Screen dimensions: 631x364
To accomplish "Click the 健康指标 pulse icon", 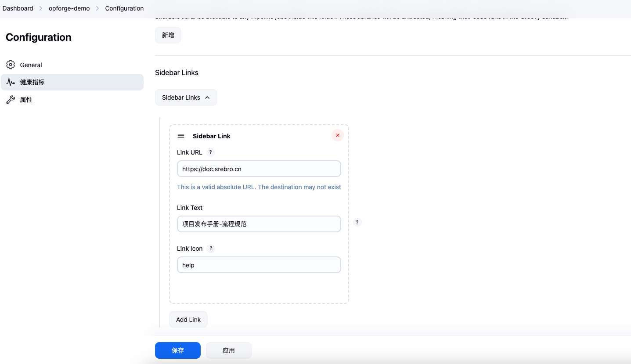I will coord(11,82).
